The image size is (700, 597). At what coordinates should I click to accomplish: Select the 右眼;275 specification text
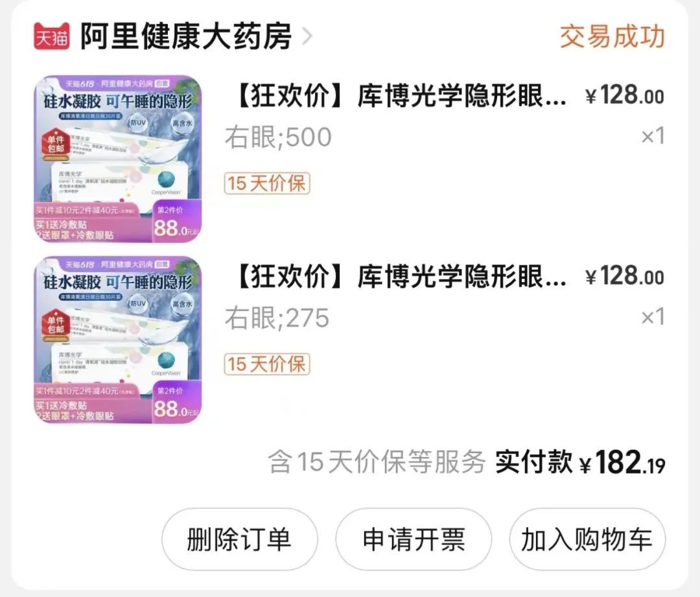tap(277, 318)
